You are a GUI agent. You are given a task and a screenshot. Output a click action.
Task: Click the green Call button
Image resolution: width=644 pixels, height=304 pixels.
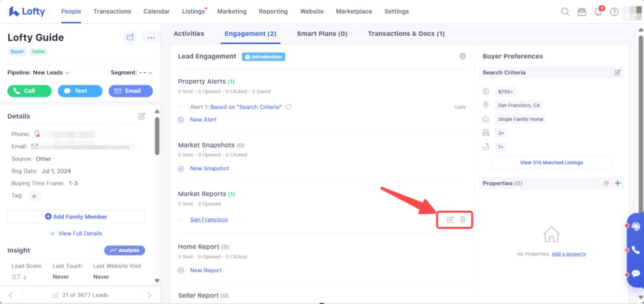[x=29, y=91]
